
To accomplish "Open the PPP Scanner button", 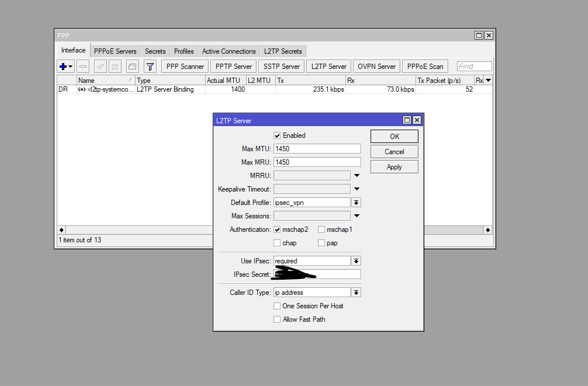I will [185, 67].
